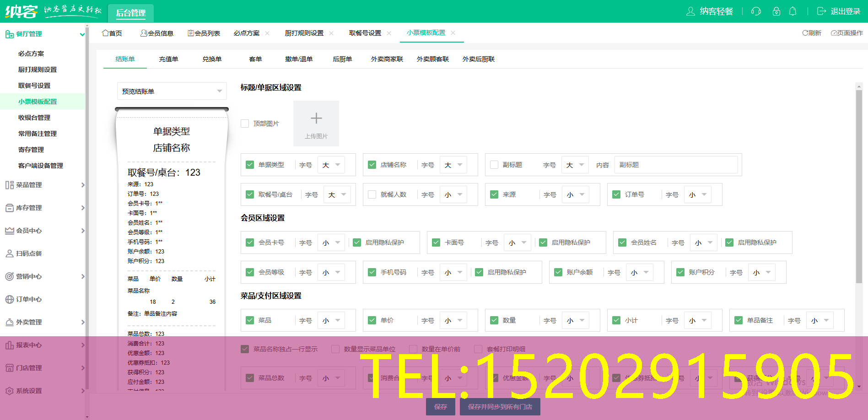Screen dimensions: 868x420
Task: Open the 预览结账单 dropdown
Action: click(172, 91)
